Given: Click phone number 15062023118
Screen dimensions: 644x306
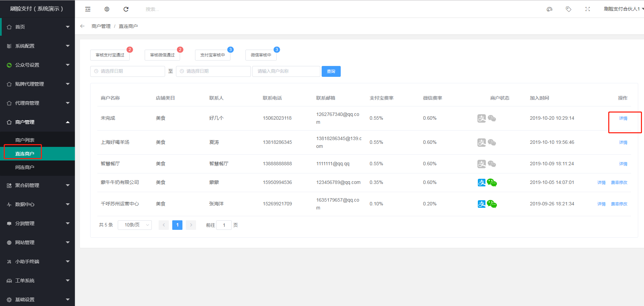Looking at the screenshot, I should pyautogui.click(x=277, y=118).
